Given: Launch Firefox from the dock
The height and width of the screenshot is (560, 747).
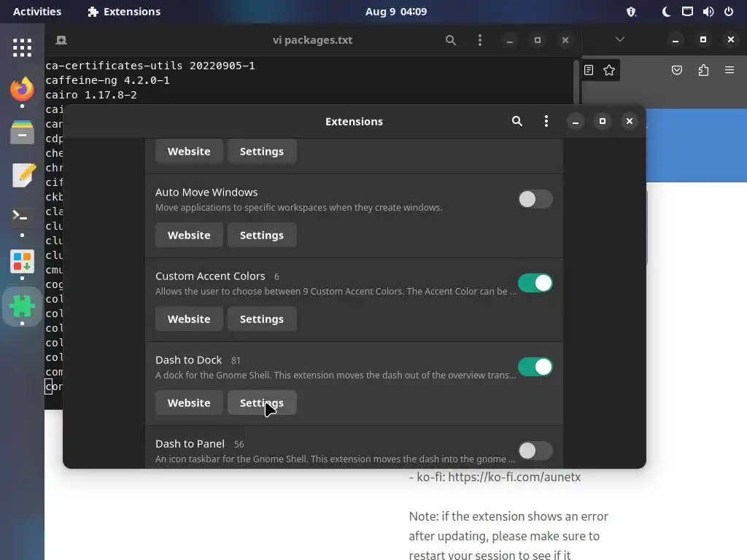Looking at the screenshot, I should (x=22, y=89).
